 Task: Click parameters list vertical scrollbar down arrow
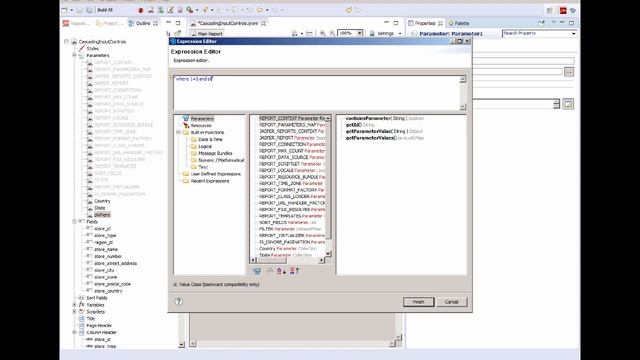pos(328,253)
